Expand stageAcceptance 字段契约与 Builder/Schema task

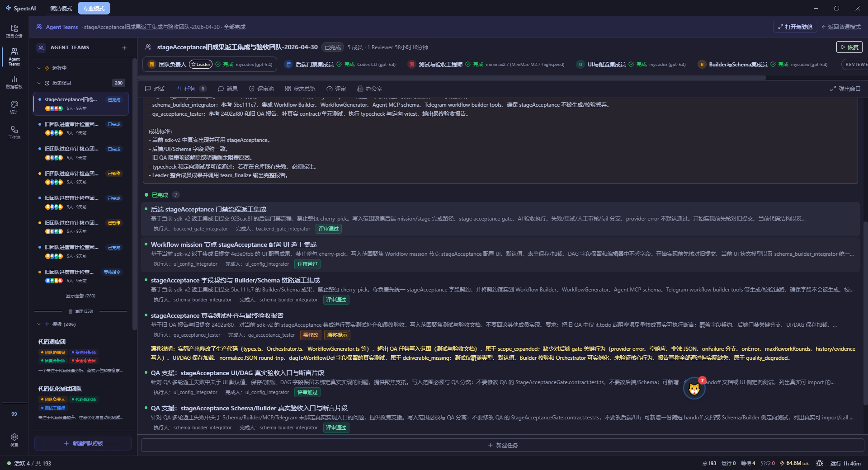click(x=500, y=290)
